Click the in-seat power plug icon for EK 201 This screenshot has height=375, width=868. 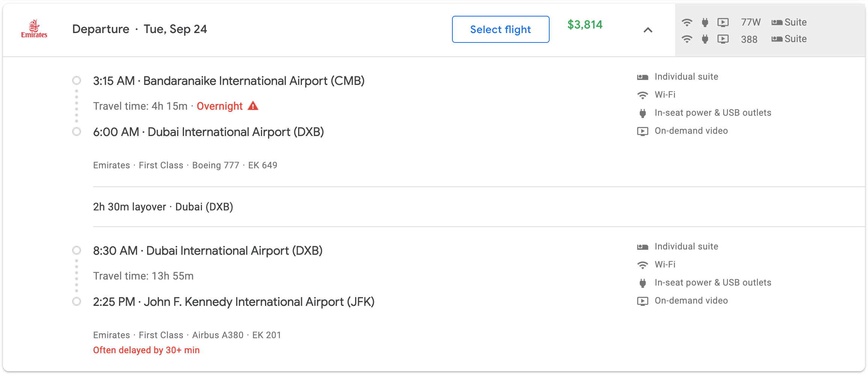click(642, 283)
